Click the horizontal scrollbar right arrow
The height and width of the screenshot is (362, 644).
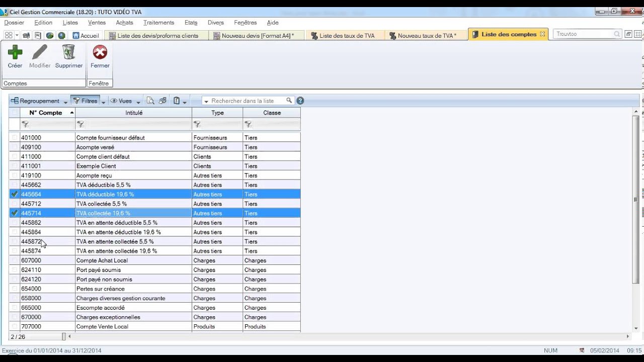tap(627, 336)
